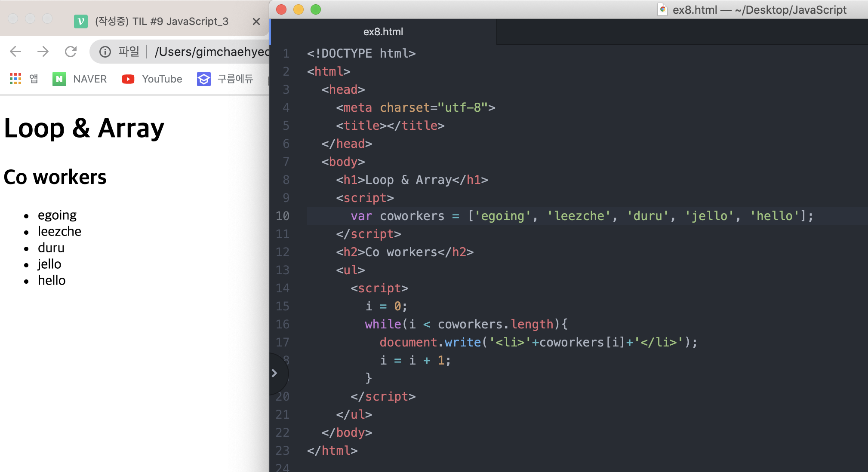Click the address bar file path
Screen dimensions: 868x472
coord(212,52)
